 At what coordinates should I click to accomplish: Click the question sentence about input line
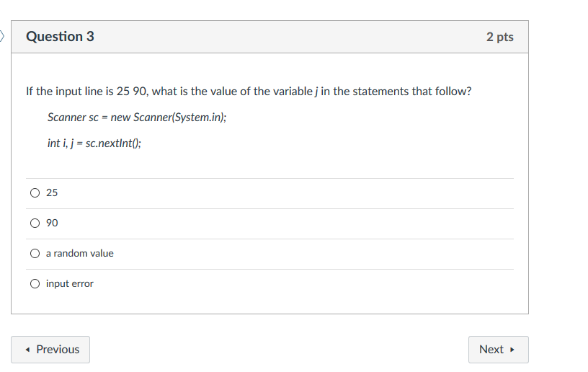coord(249,92)
